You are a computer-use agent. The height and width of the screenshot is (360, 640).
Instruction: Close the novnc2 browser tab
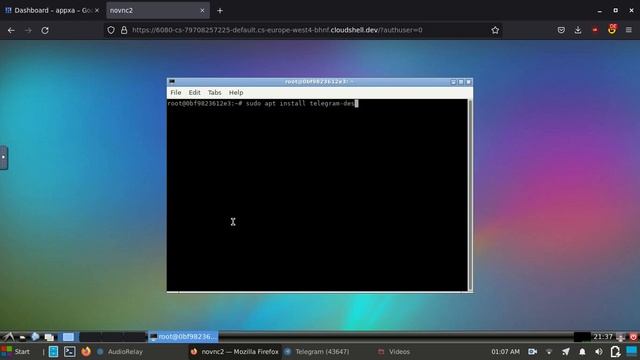202,11
